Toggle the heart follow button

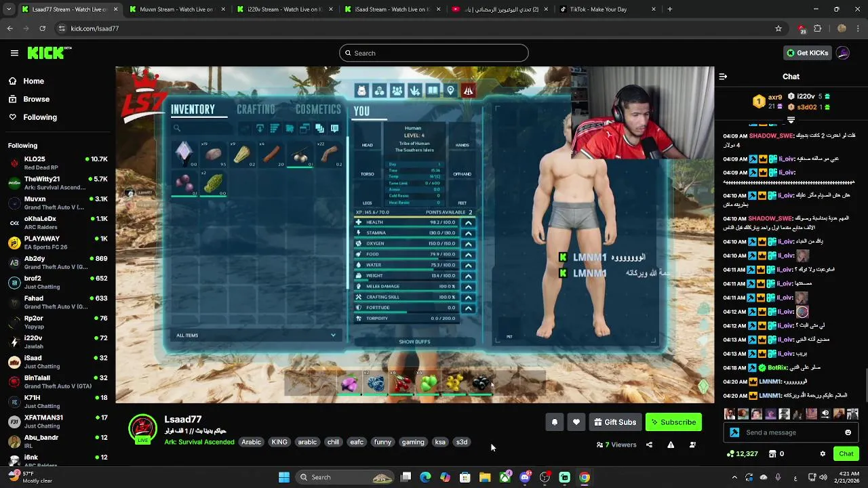pos(576,422)
